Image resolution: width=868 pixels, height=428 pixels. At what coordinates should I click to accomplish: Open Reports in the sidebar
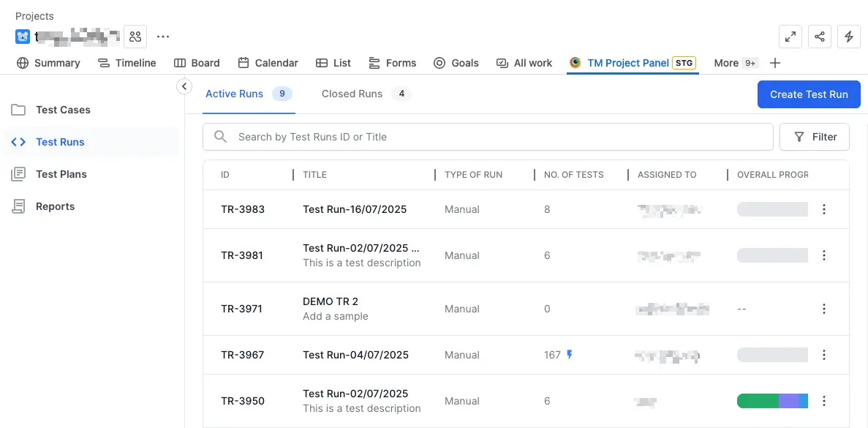click(55, 206)
